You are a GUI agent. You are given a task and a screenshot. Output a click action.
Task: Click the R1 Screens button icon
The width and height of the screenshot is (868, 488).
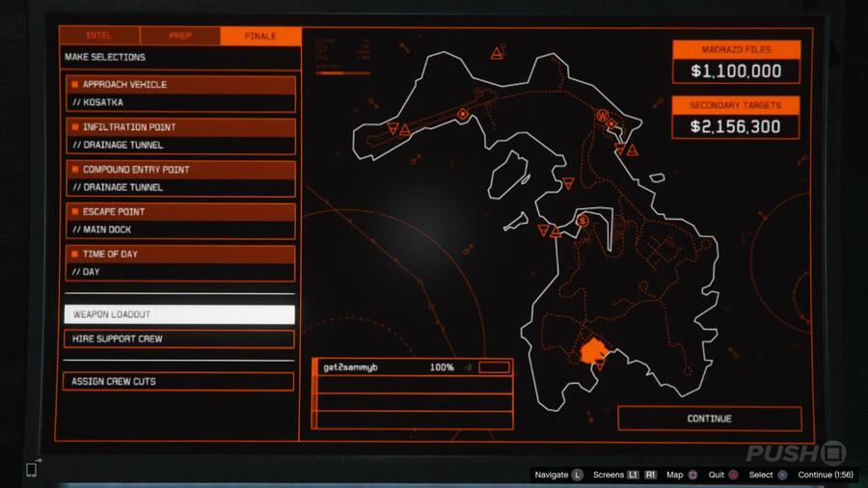pyautogui.click(x=651, y=474)
